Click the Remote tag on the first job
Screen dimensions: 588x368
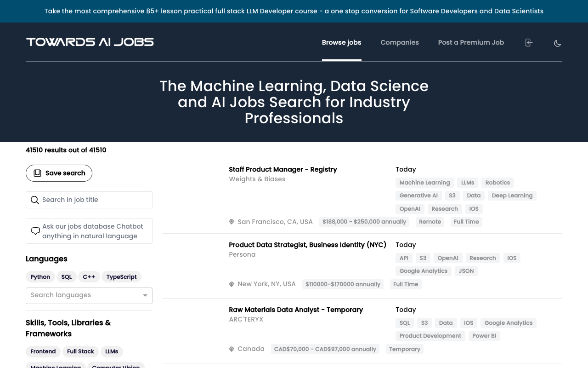(430, 222)
